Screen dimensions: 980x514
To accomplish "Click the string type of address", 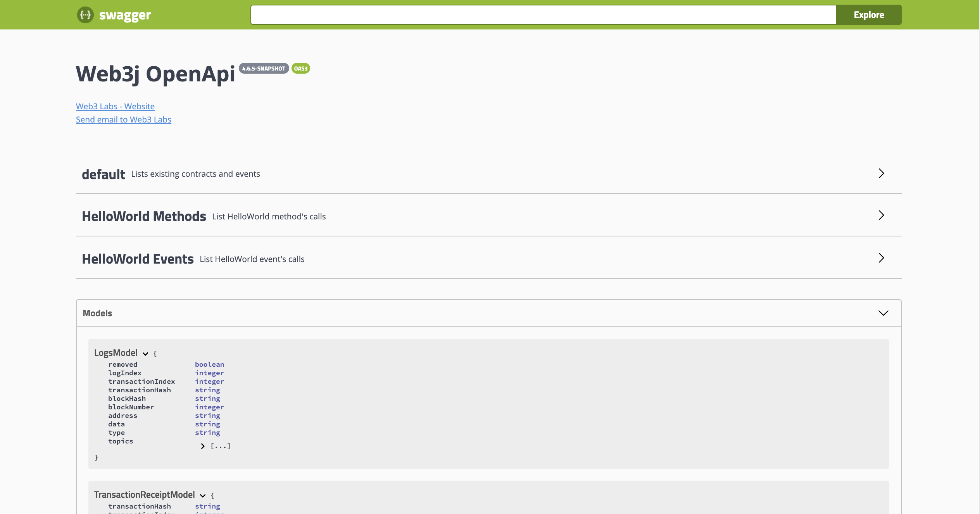I will pyautogui.click(x=207, y=416).
